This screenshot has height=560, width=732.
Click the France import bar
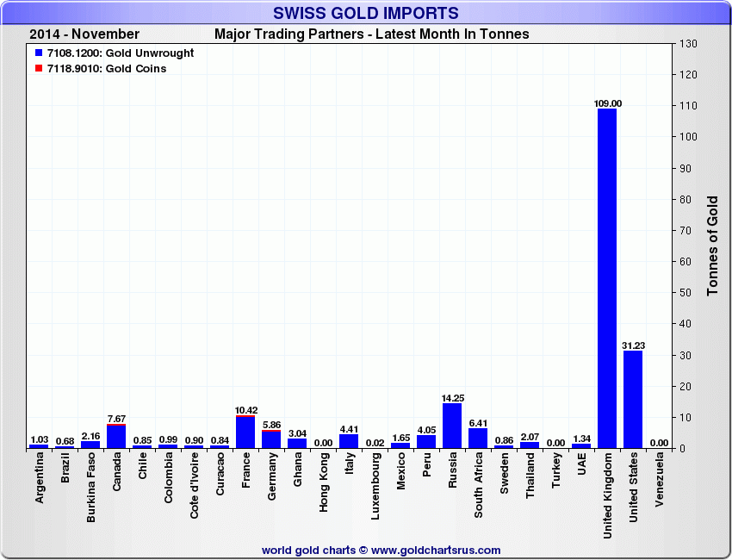pos(245,432)
